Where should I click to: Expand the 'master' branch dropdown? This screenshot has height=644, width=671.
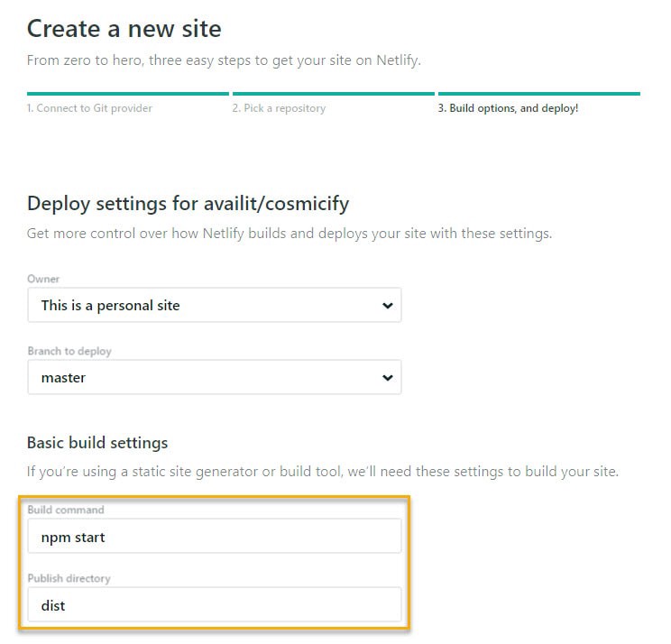point(214,377)
